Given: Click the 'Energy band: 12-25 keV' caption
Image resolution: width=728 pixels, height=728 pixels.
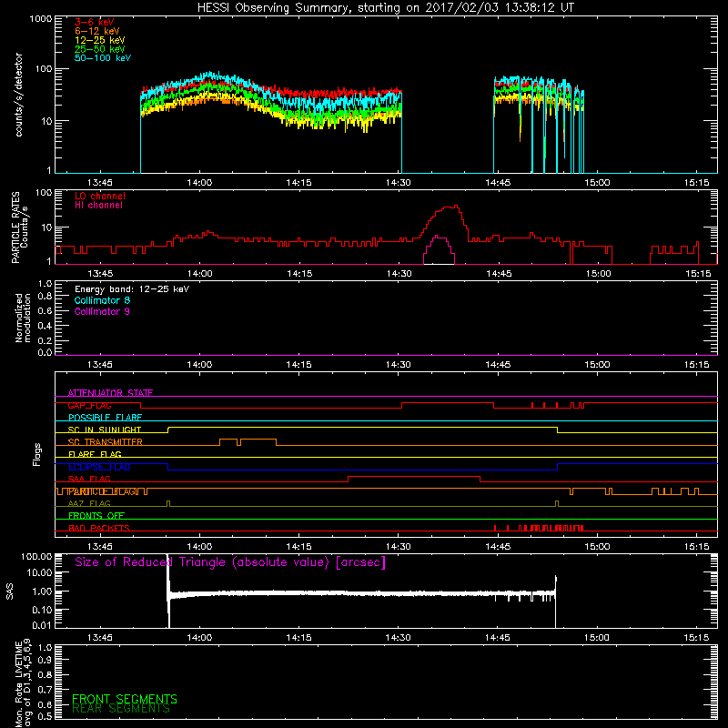Looking at the screenshot, I should tap(132, 289).
